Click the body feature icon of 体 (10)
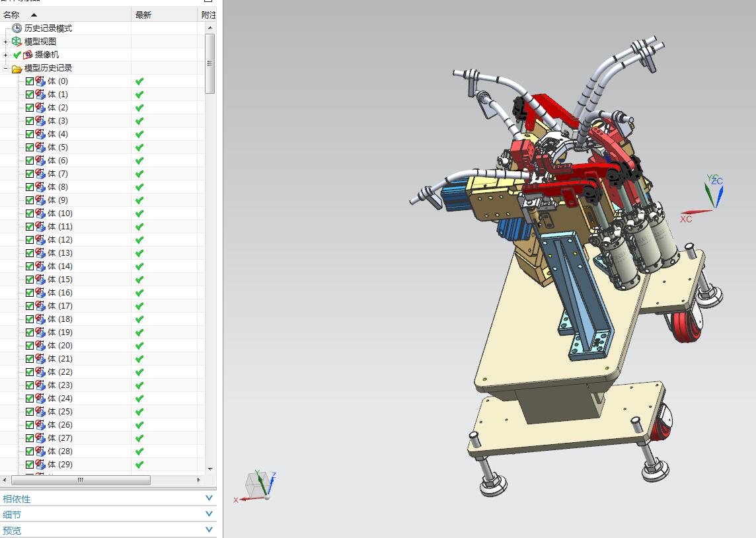 pyautogui.click(x=40, y=213)
